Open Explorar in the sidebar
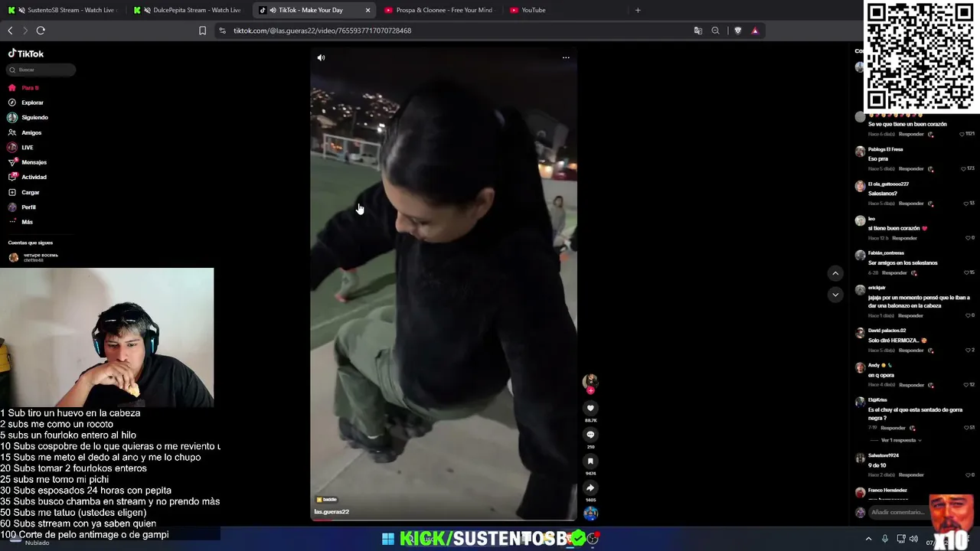The height and width of the screenshot is (551, 980). pos(25,103)
